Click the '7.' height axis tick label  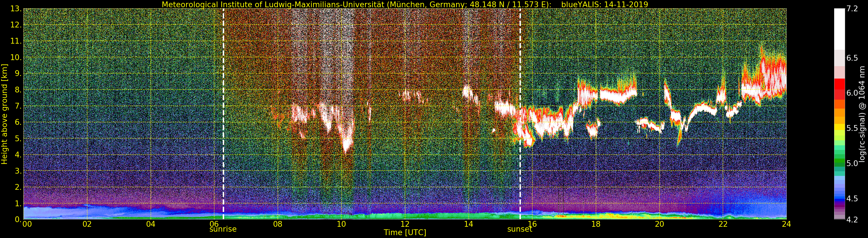click(x=18, y=106)
